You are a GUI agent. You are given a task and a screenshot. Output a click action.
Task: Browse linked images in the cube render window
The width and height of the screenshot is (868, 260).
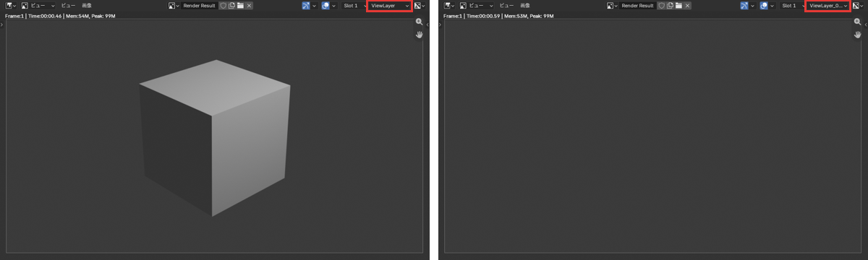tap(174, 6)
